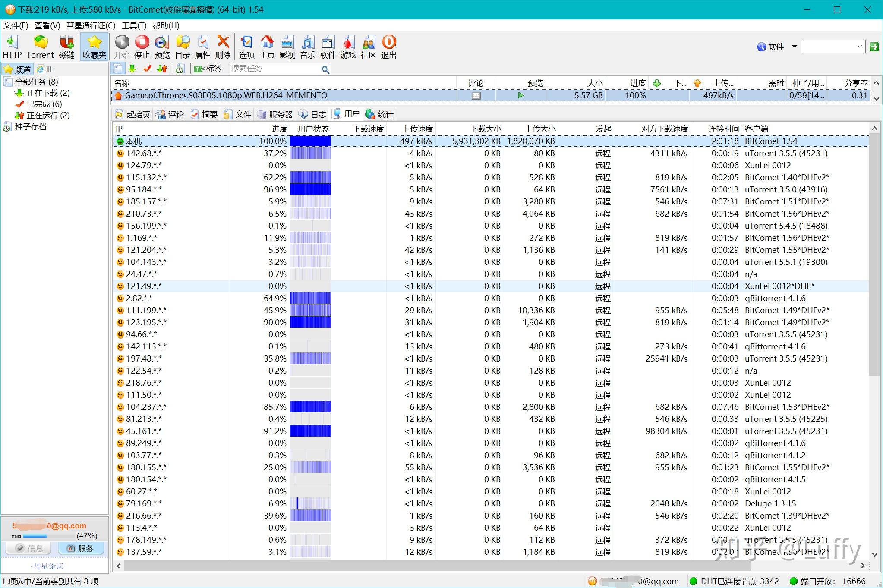883x588 pixels.
Task: Open the 摘要 summary tab
Action: coord(204,114)
